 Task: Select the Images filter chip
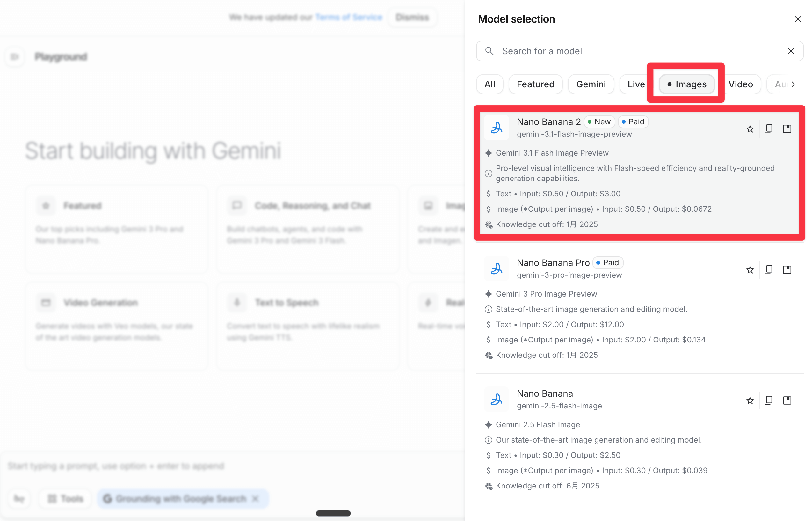tap(686, 84)
